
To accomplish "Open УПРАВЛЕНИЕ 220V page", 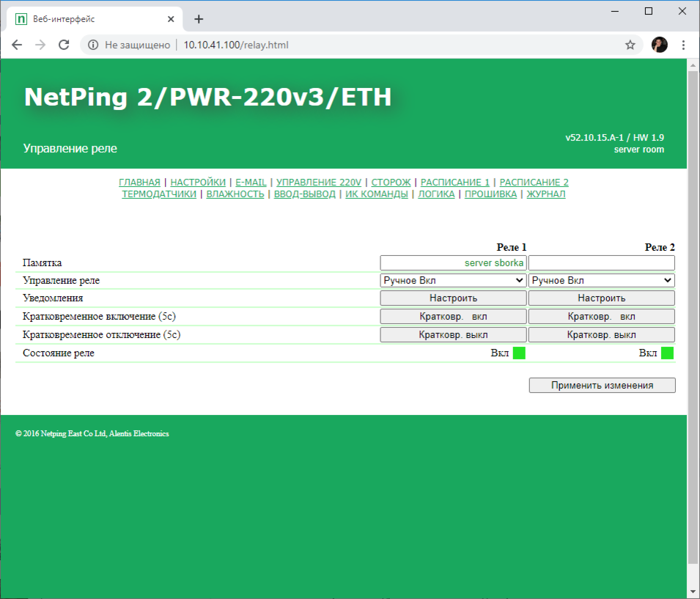I will pyautogui.click(x=319, y=183).
